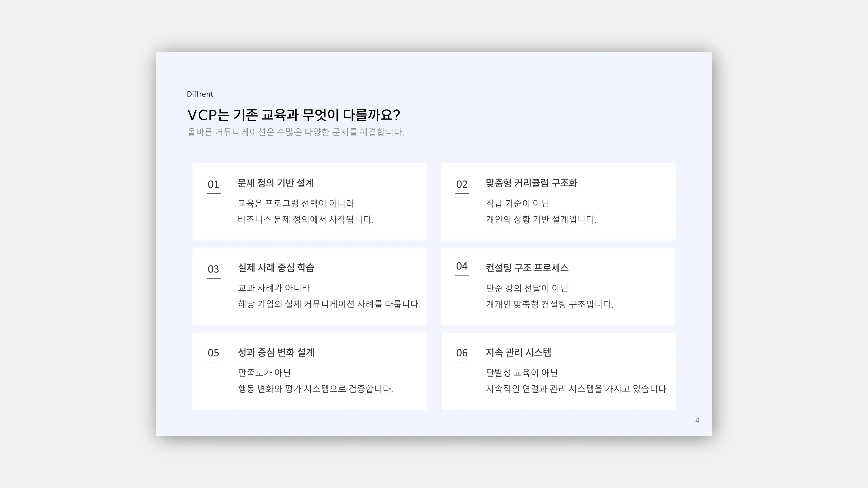Viewport: 868px width, 488px height.
Task: Click the line '단발성 교육이 아닌'
Action: coord(522,373)
